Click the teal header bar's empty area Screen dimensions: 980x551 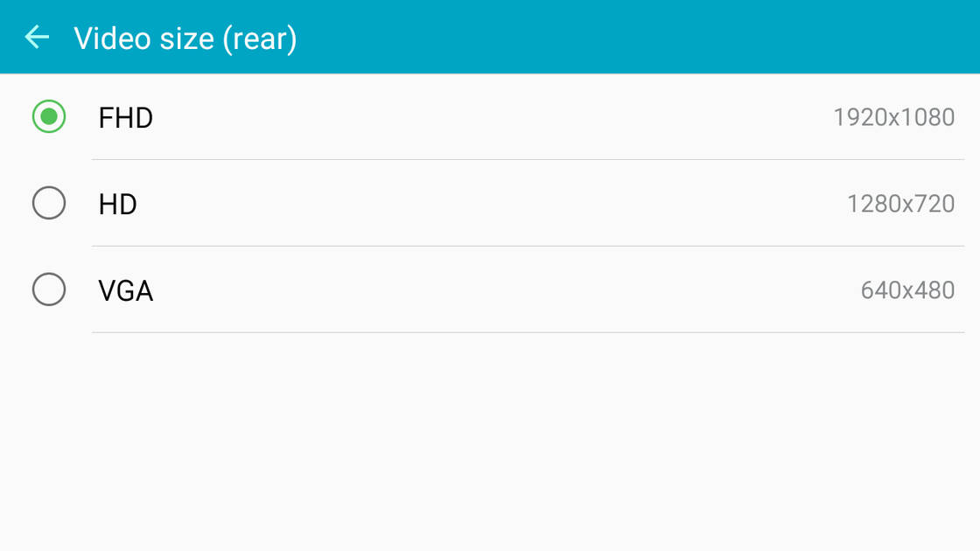pos(639,37)
